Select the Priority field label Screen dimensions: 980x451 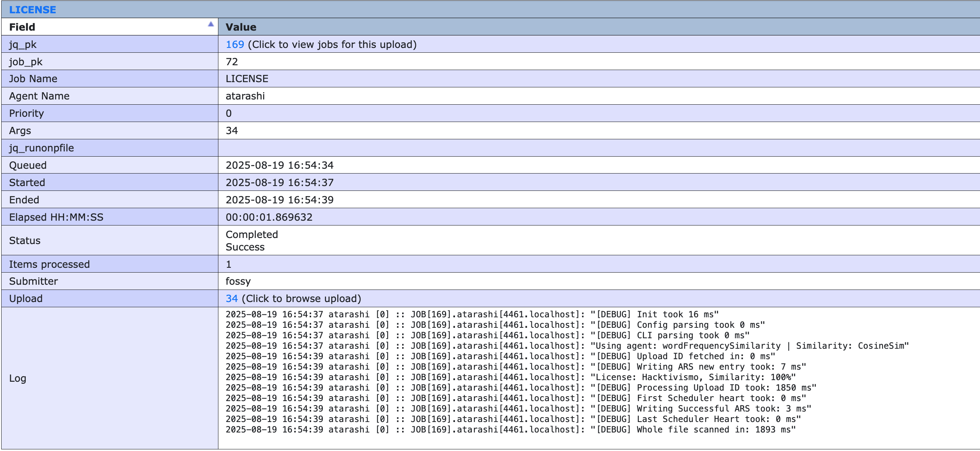(26, 114)
